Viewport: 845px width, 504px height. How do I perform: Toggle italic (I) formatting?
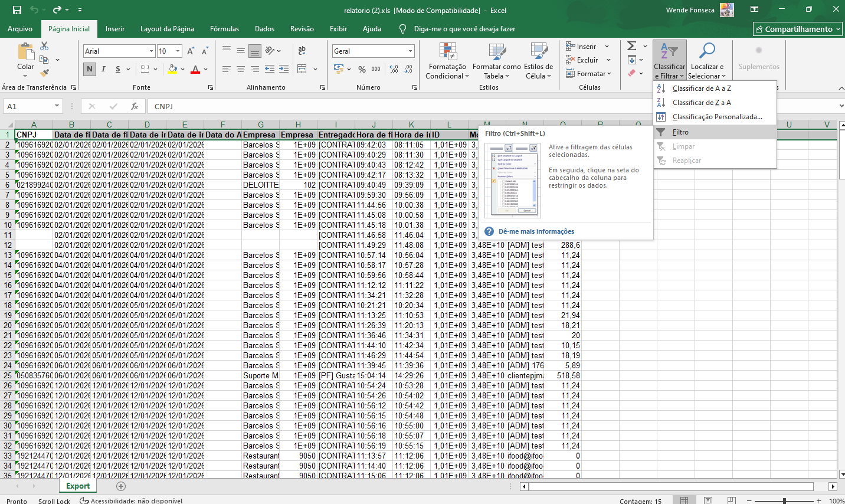[x=104, y=69]
